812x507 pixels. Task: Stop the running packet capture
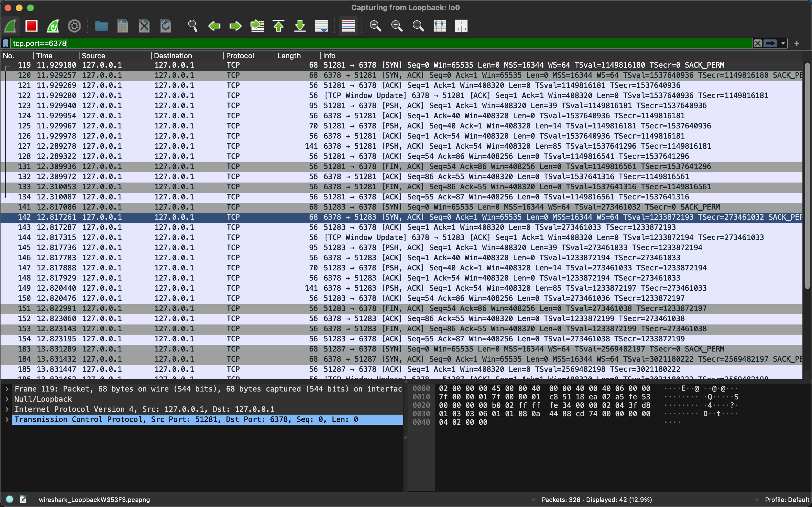32,26
